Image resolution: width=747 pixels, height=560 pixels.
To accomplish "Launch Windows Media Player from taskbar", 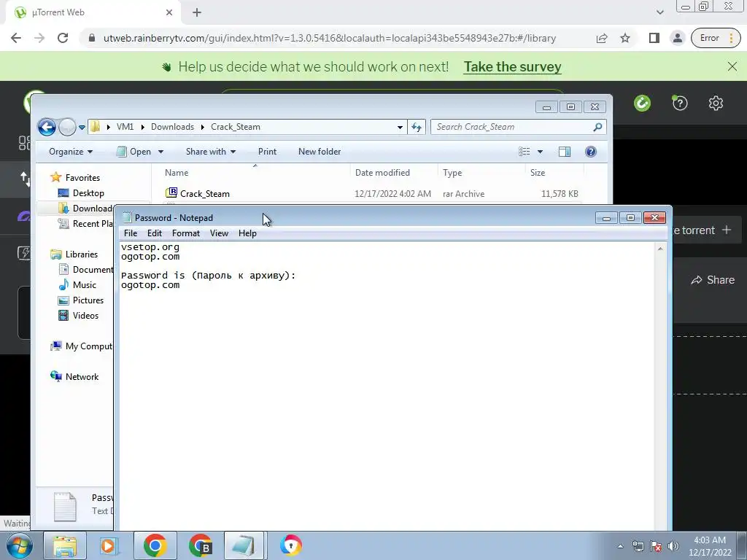I will [x=108, y=545].
